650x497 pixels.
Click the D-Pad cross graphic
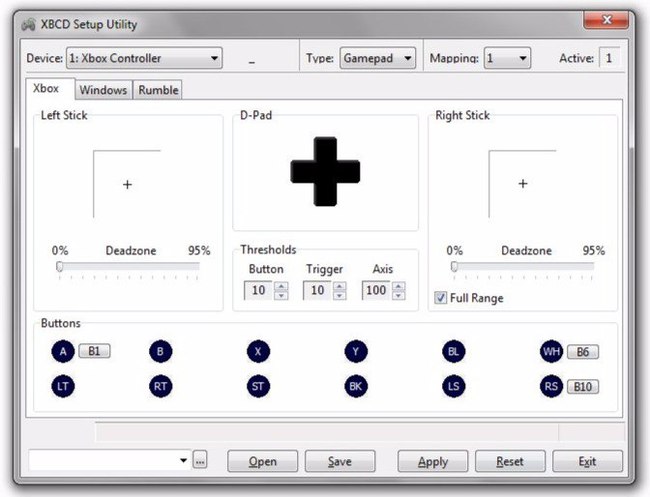coord(325,172)
